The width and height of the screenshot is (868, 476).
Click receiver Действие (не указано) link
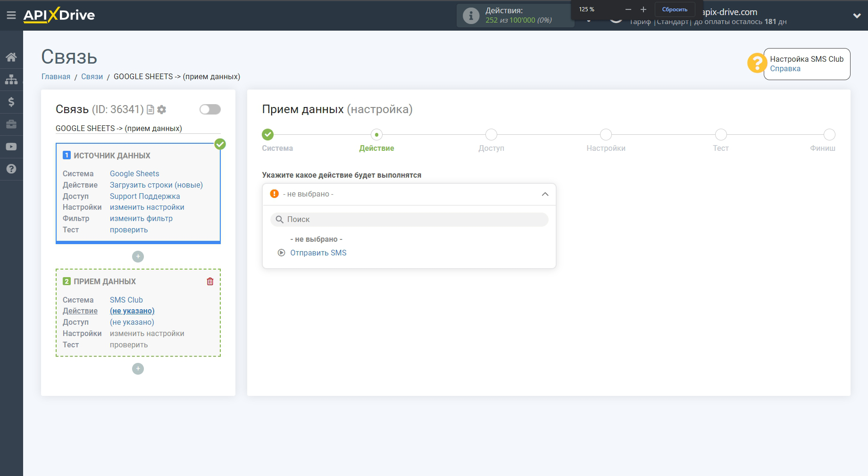click(x=132, y=311)
